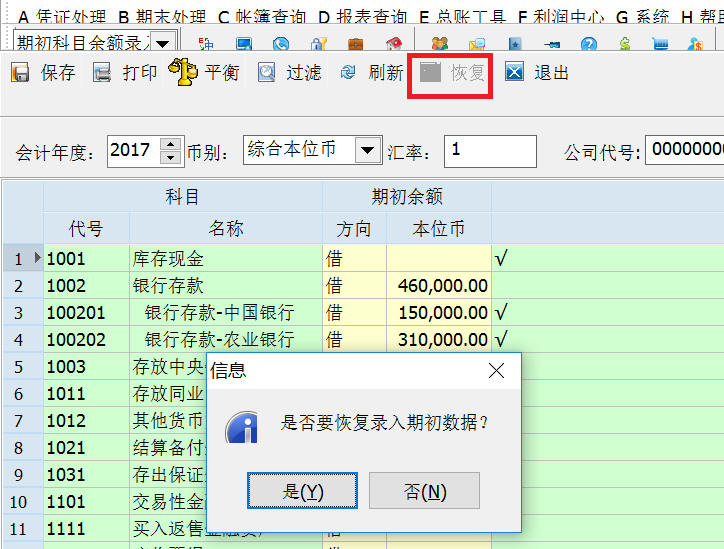
Task: Increase 会计年度 with the up arrow
Action: click(x=170, y=144)
